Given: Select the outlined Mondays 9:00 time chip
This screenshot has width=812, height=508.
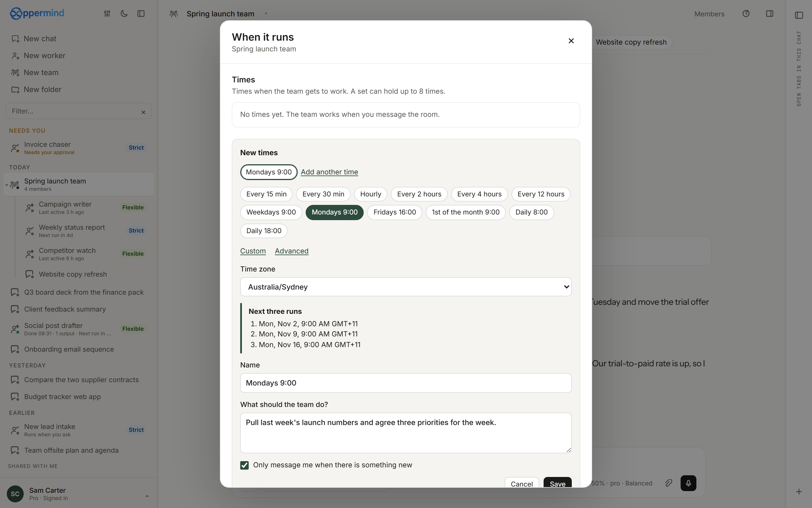Looking at the screenshot, I should 268,172.
